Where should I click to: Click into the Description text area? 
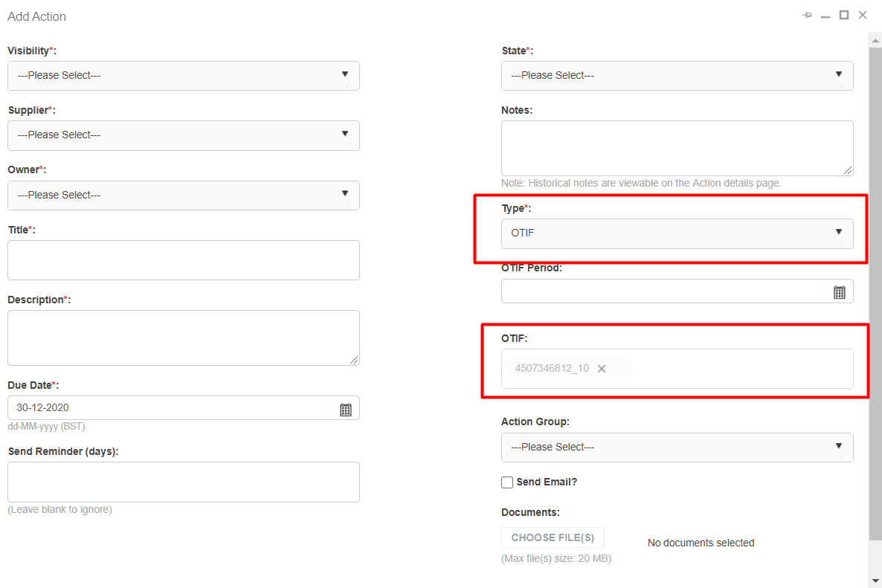(x=183, y=337)
